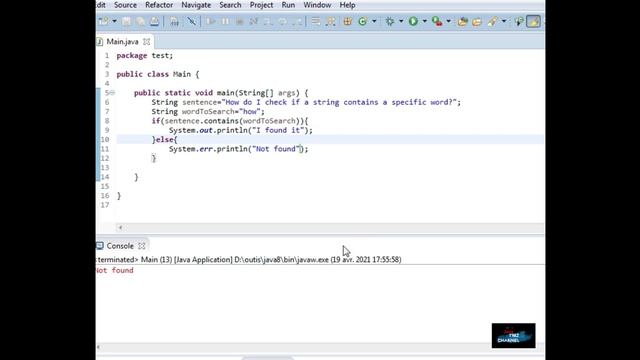Click the Print toolbar icon
This screenshot has height=360, width=640.
[x=154, y=21]
